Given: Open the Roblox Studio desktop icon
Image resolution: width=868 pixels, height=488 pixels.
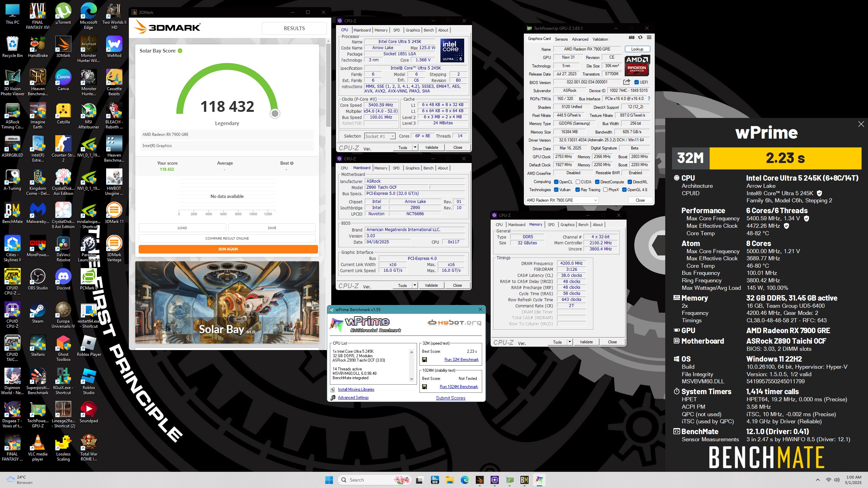Looking at the screenshot, I should coord(88,382).
